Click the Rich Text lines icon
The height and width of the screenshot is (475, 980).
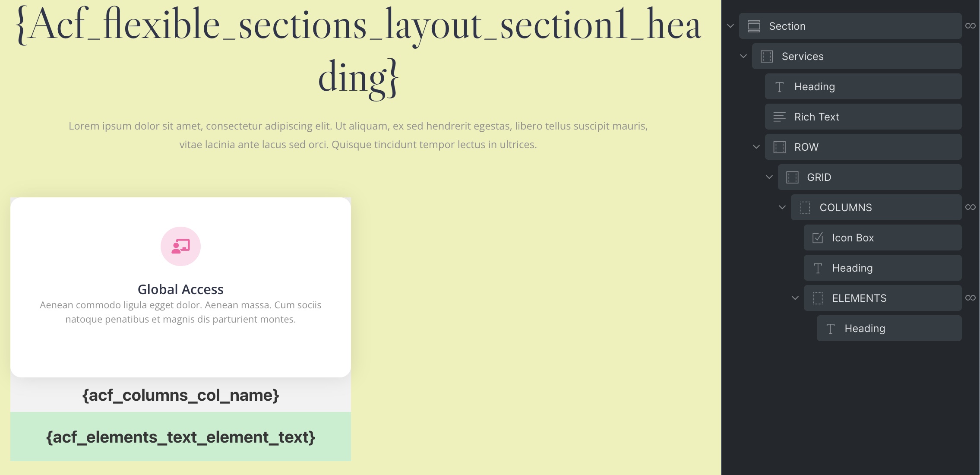click(779, 117)
